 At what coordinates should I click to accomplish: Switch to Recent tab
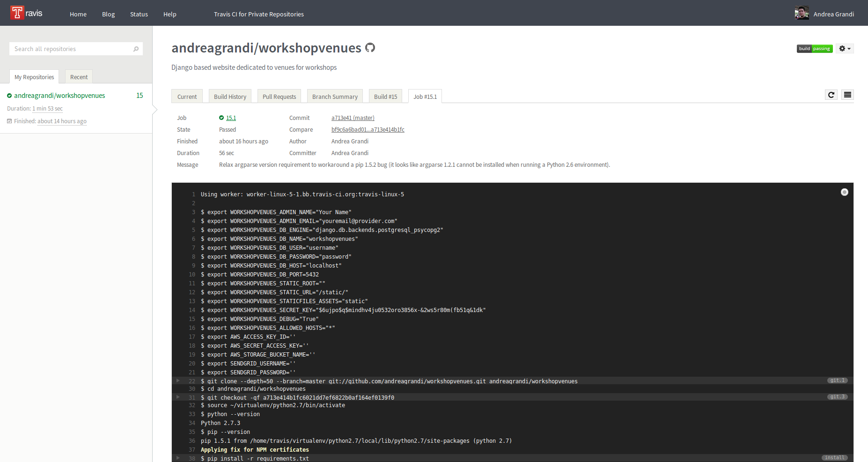coord(79,77)
